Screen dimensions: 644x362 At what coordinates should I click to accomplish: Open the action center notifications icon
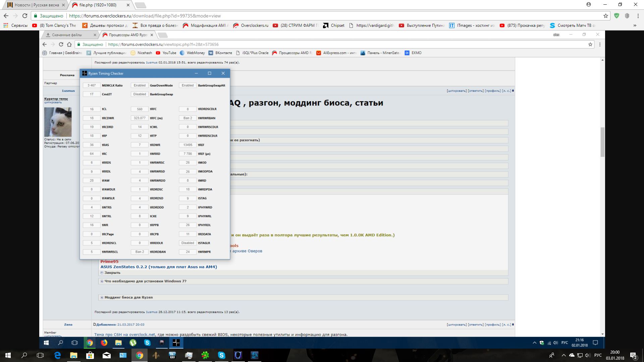633,355
